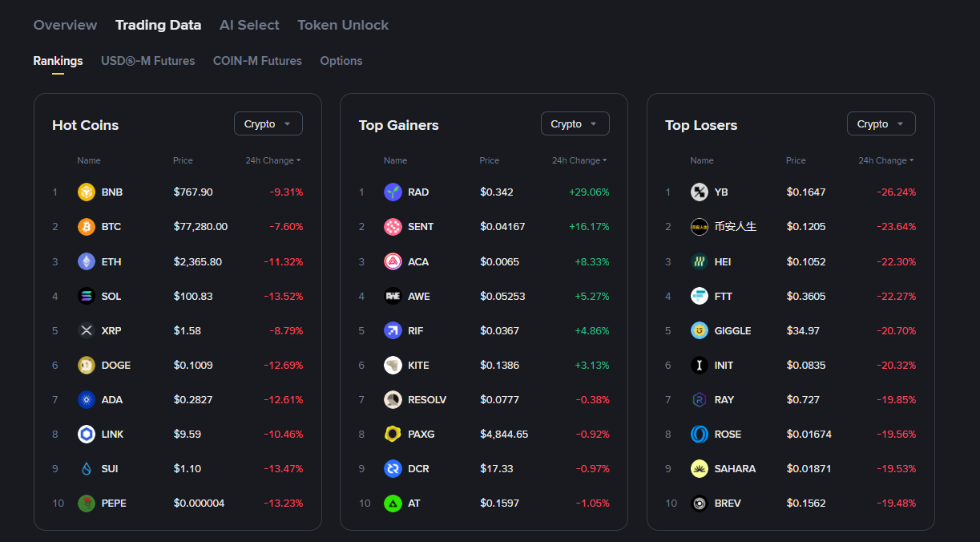Click the PAXG gold coin icon
Viewport: 980px width, 542px height.
(x=393, y=434)
